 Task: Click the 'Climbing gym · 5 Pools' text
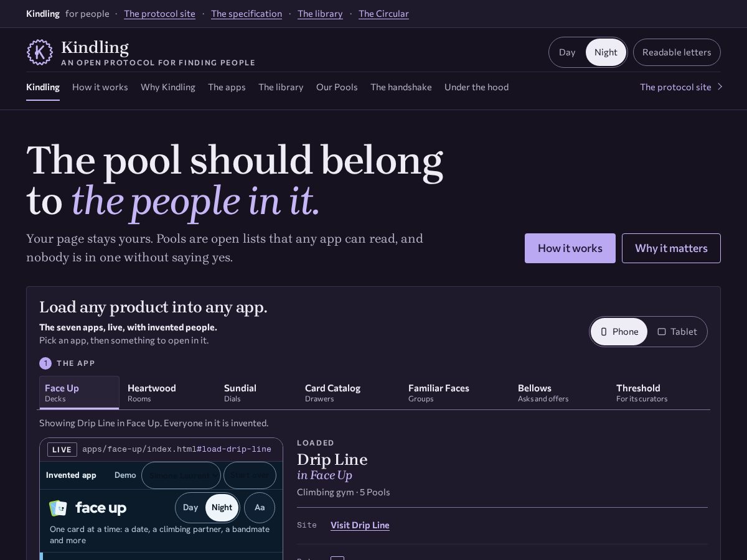tap(344, 492)
